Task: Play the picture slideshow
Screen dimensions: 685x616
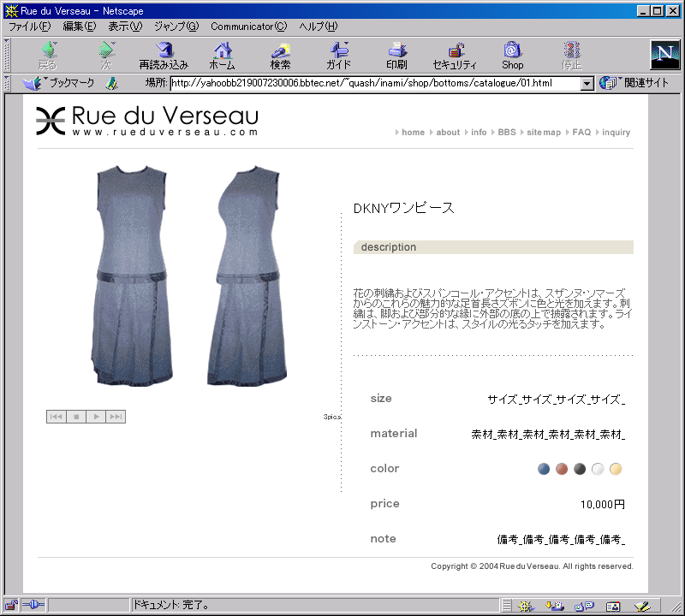Action: coord(96,417)
